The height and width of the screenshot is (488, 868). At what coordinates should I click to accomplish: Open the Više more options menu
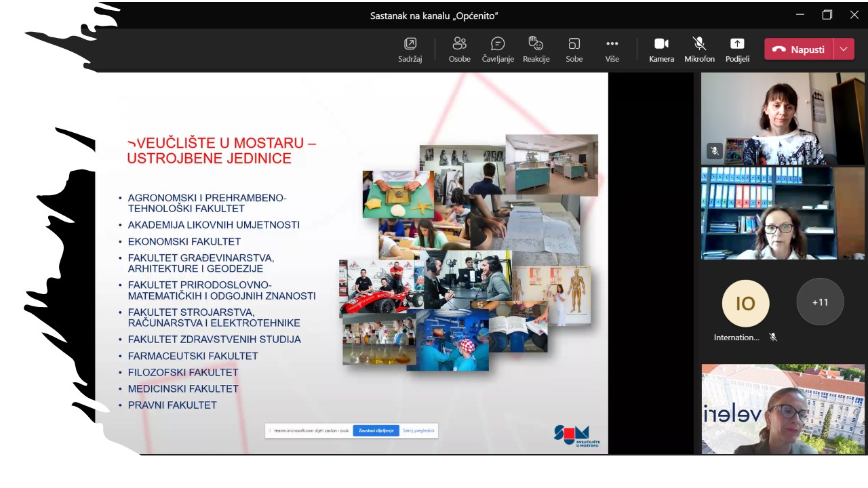pyautogui.click(x=612, y=49)
